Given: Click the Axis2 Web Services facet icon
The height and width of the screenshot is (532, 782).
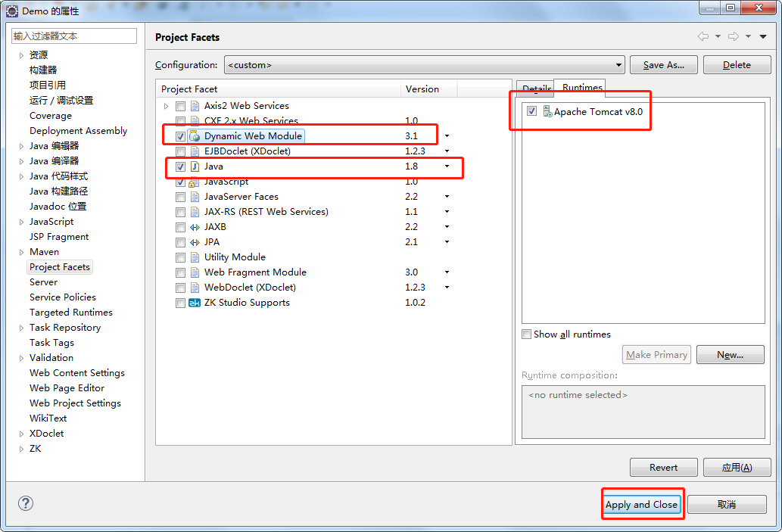Looking at the screenshot, I should coord(195,106).
